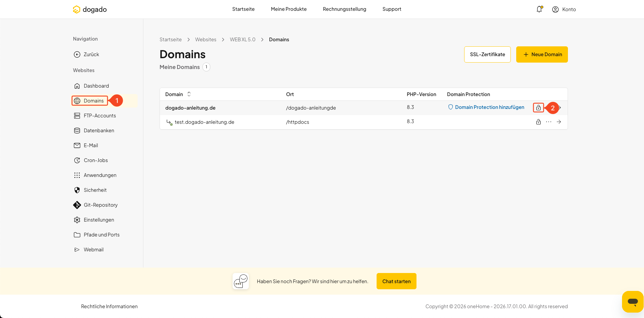Open Rechnungsstellung menu item
This screenshot has height=318, width=644.
(344, 9)
